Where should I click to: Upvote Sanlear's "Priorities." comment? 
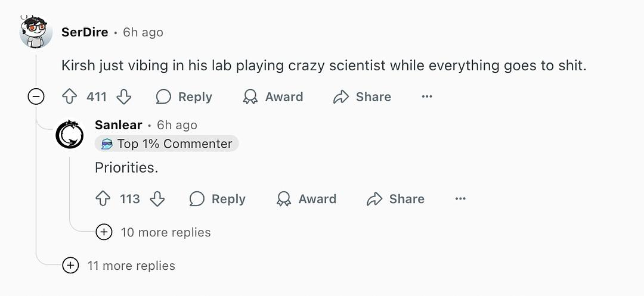[x=103, y=199]
